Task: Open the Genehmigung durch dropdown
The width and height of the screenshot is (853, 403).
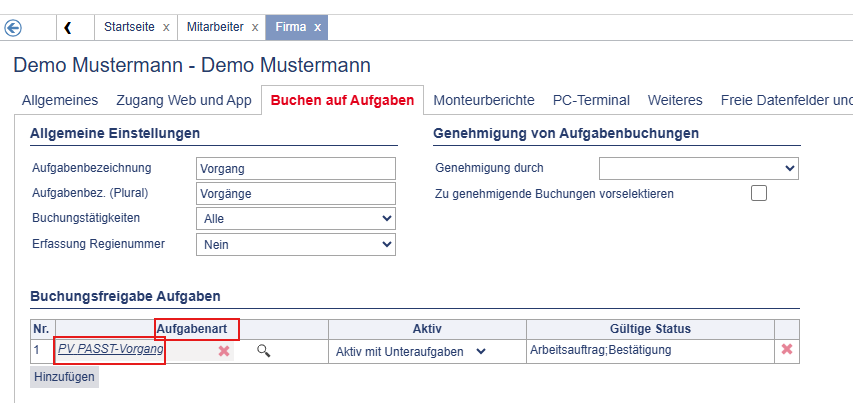Action: (x=699, y=169)
